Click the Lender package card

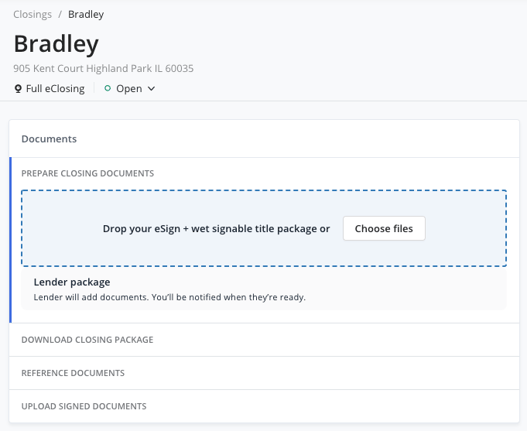pos(264,289)
